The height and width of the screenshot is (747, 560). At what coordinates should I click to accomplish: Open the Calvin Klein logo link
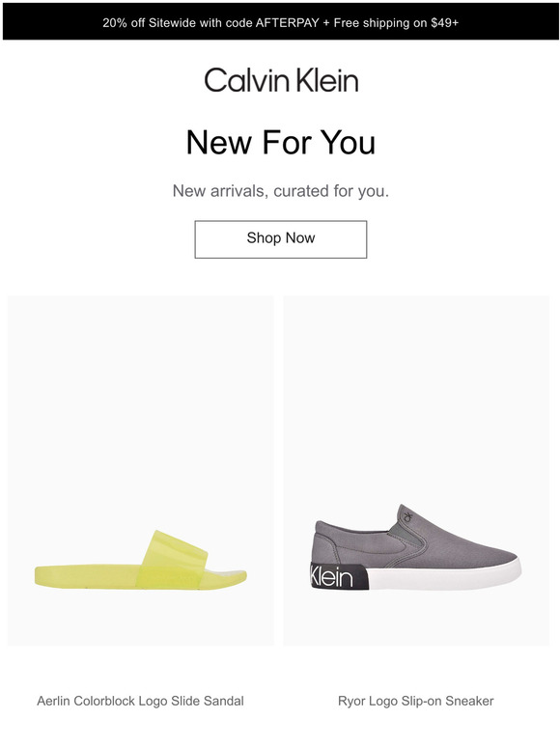pos(281,80)
